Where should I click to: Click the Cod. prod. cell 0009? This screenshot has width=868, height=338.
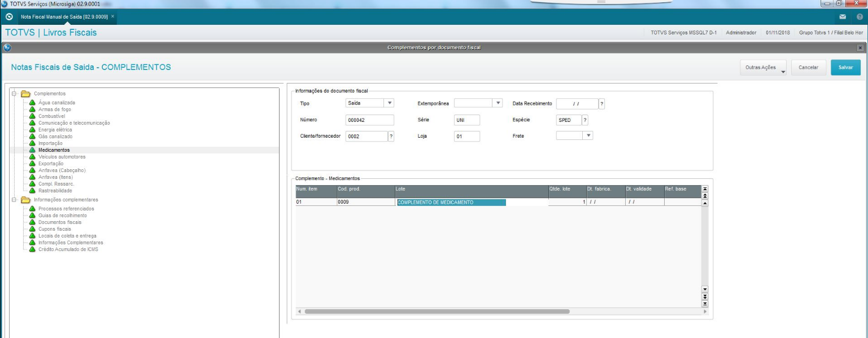(x=365, y=202)
